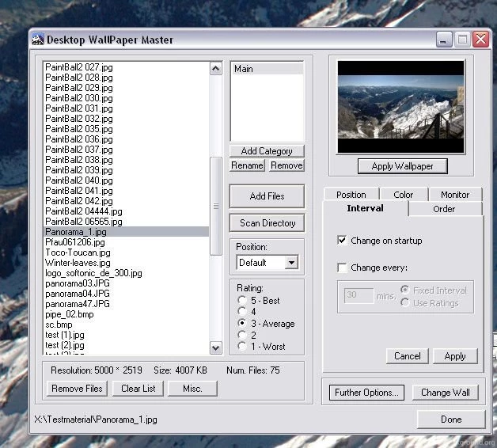Open the Position dropdown menu

click(x=291, y=263)
